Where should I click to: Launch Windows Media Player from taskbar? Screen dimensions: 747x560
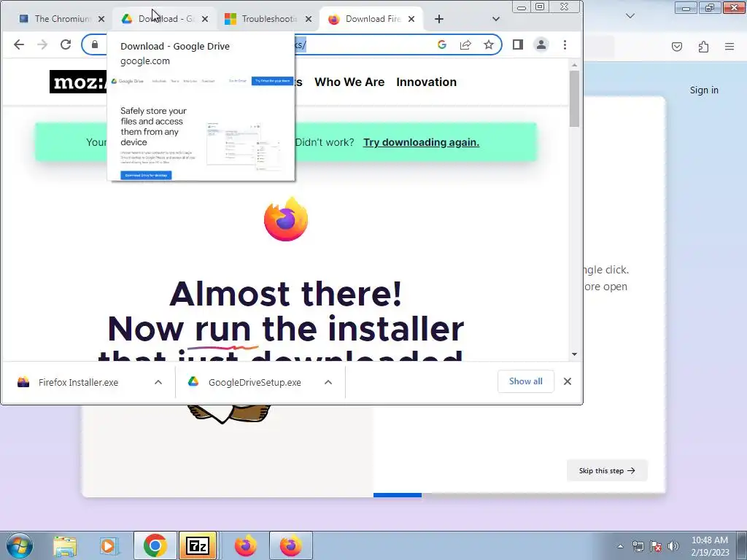[x=108, y=546]
